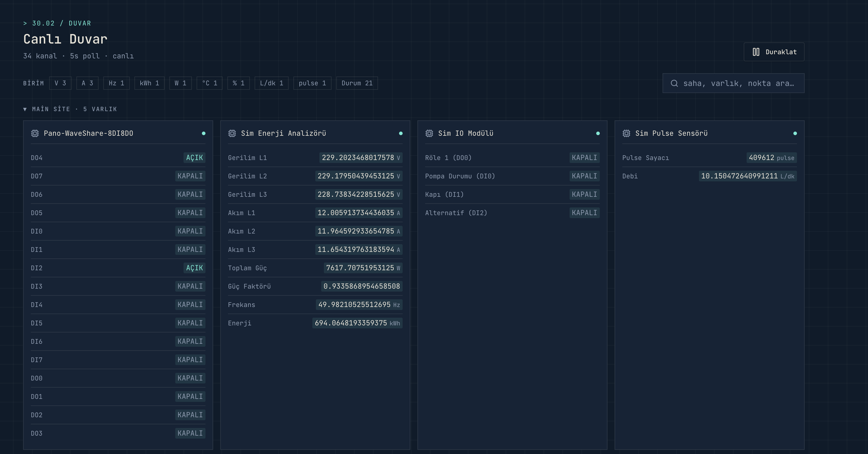Click the chip icon beside Sim Pulse Sensörü
Image resolution: width=868 pixels, height=454 pixels.
tap(626, 133)
